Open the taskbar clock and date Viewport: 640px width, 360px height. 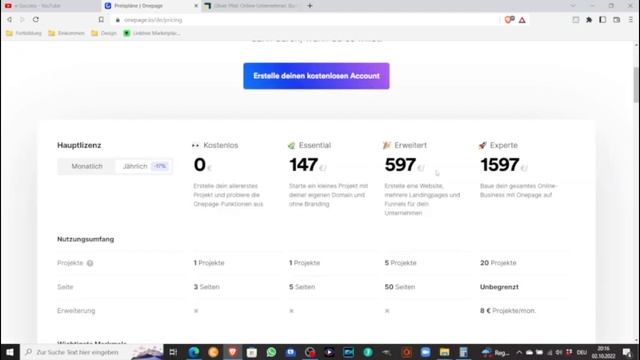(604, 352)
